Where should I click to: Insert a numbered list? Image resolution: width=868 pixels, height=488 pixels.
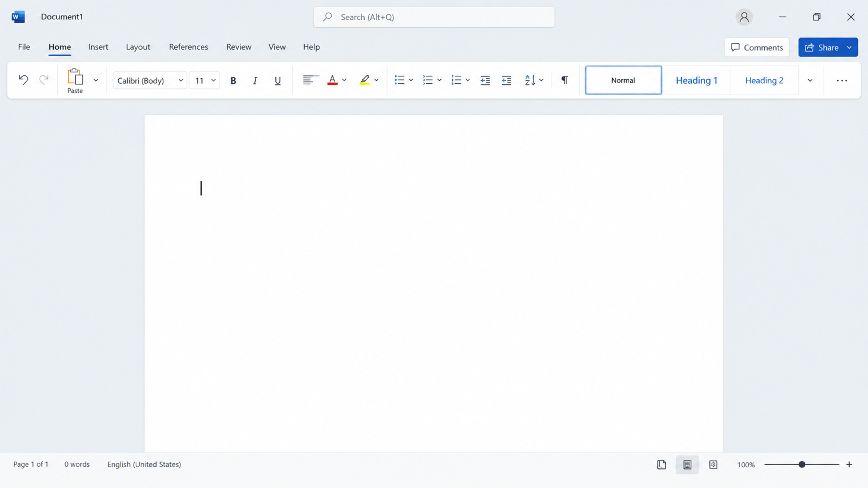428,80
